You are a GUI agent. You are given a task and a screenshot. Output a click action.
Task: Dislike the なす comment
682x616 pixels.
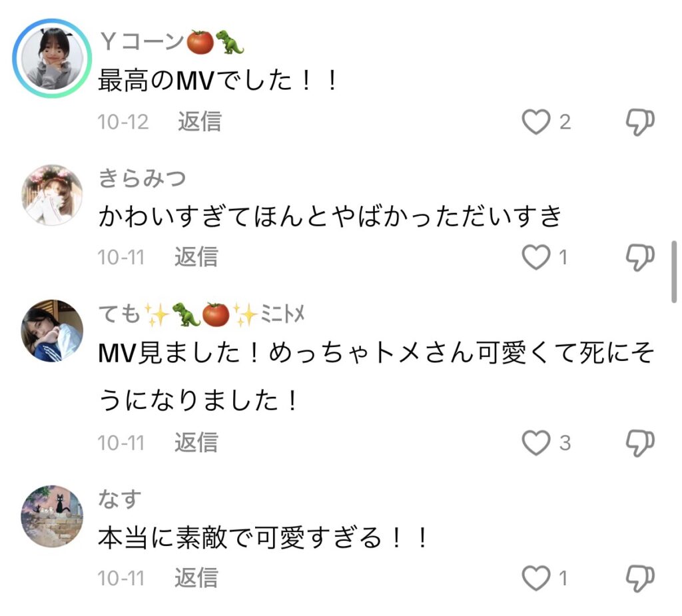pyautogui.click(x=640, y=578)
